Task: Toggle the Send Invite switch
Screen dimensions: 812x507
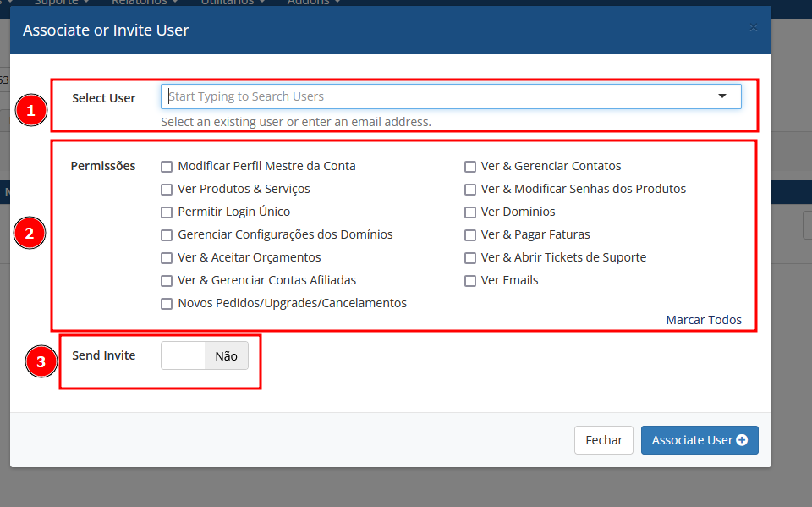Action: point(205,355)
